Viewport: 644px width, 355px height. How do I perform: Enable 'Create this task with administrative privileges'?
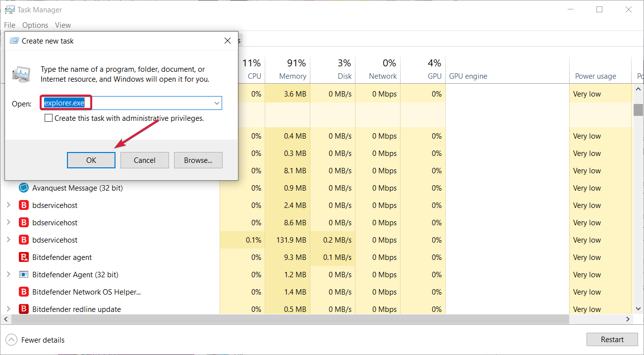(49, 118)
